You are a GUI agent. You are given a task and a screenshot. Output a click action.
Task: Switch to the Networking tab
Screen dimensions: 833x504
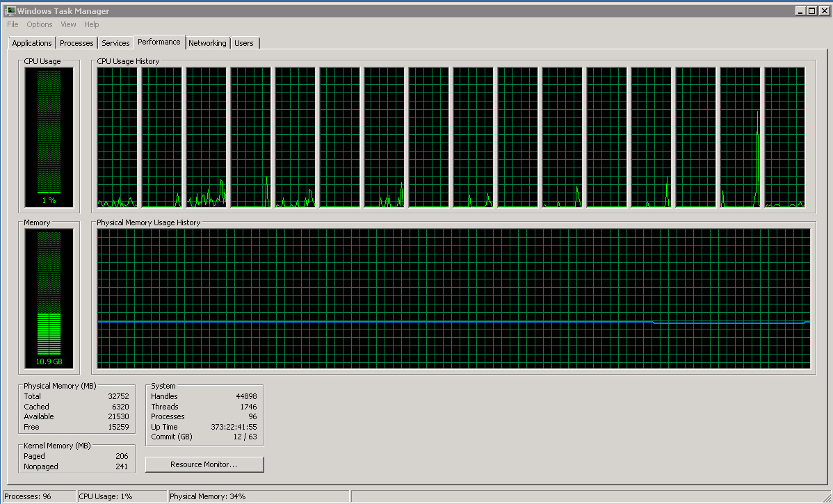point(207,43)
